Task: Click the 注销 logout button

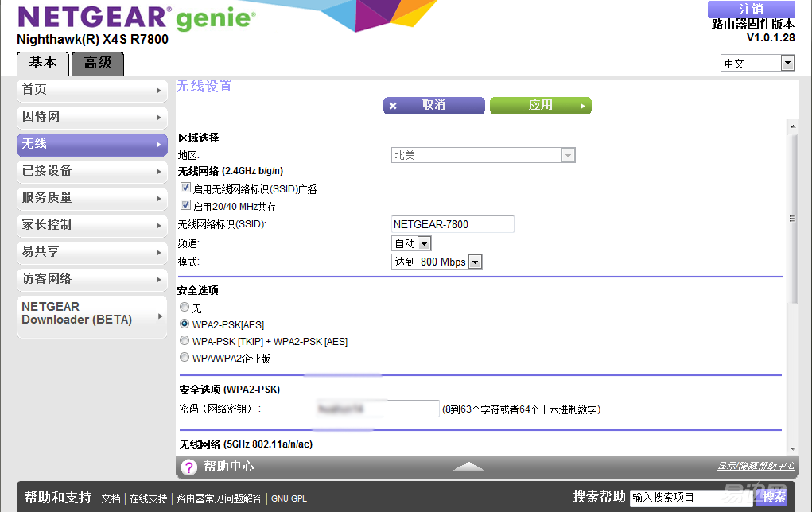Action: (752, 10)
